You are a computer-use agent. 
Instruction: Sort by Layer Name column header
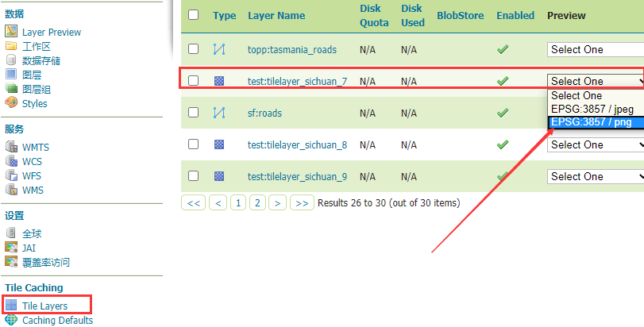pyautogui.click(x=276, y=16)
